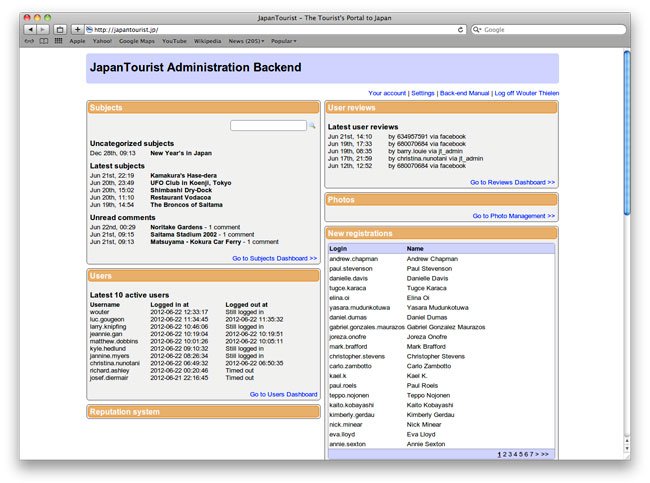Click the reload page icon in address bar
Viewport: 650px width, 483px height.
click(461, 30)
